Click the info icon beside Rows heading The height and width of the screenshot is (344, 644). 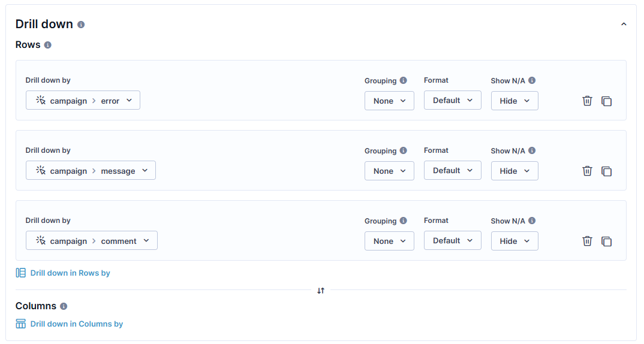(x=47, y=45)
